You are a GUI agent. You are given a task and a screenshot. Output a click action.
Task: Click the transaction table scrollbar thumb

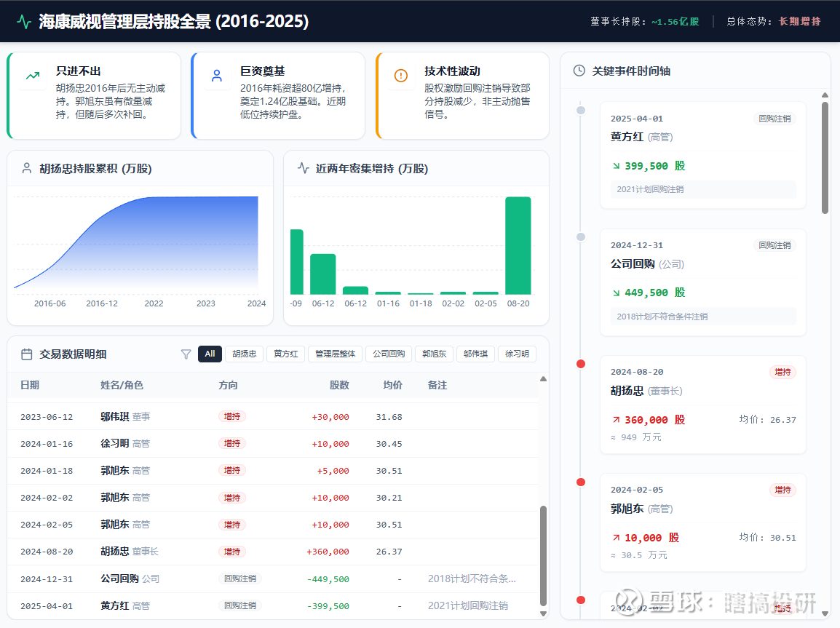[543, 555]
